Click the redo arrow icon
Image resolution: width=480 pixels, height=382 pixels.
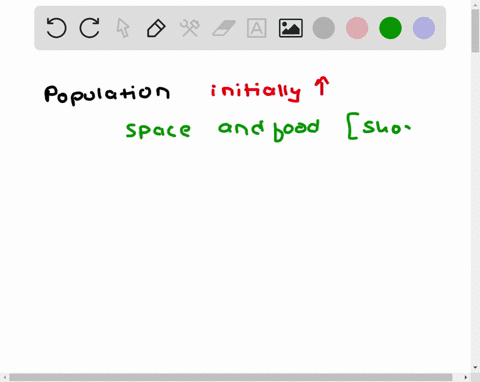[x=90, y=28]
